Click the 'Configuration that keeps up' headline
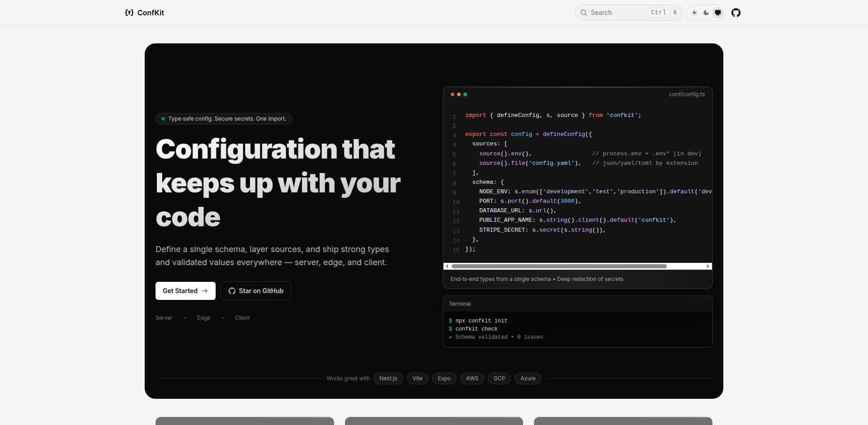This screenshot has height=425, width=868. (x=278, y=183)
